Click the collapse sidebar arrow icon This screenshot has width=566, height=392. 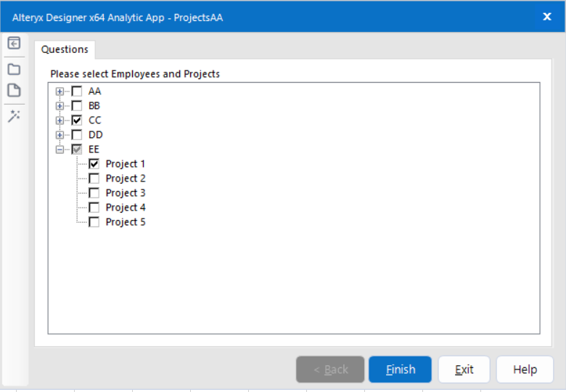14,43
